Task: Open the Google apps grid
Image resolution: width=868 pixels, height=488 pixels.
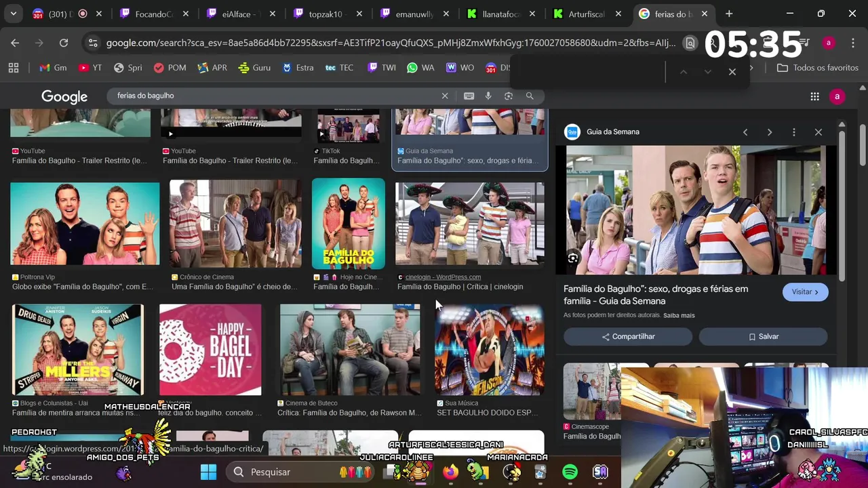Action: [x=815, y=96]
